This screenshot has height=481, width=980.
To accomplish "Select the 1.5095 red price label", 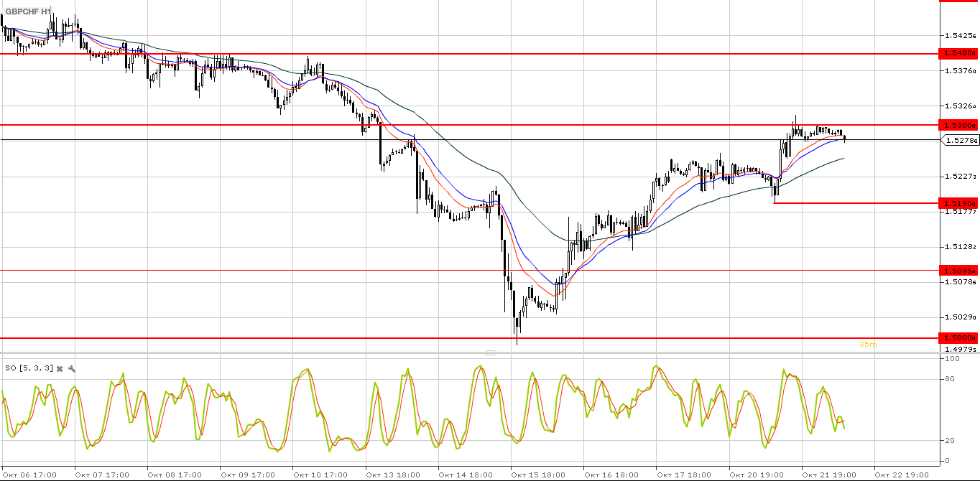I will click(x=959, y=271).
